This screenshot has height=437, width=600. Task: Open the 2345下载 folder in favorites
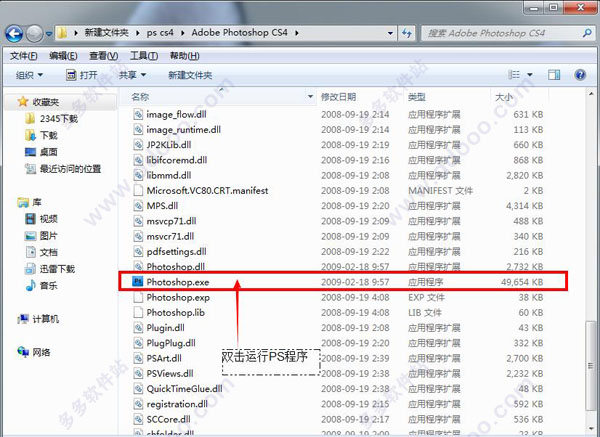[59, 119]
